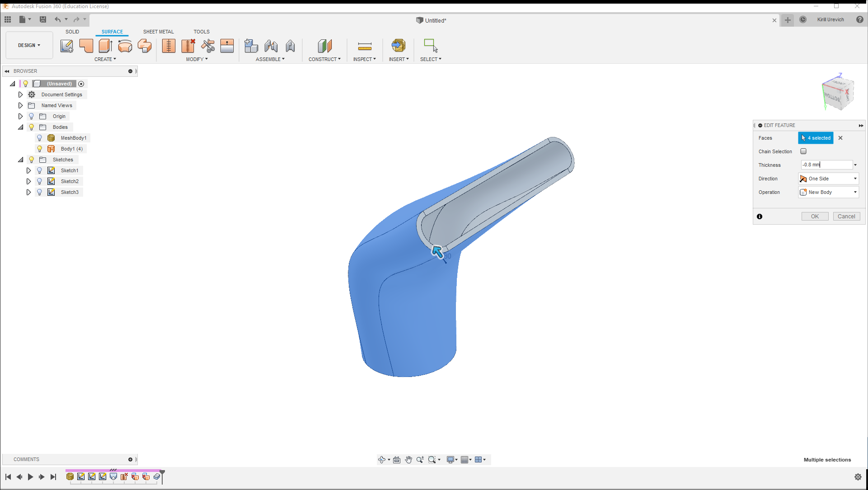Click the Construct plane icon

tap(324, 46)
